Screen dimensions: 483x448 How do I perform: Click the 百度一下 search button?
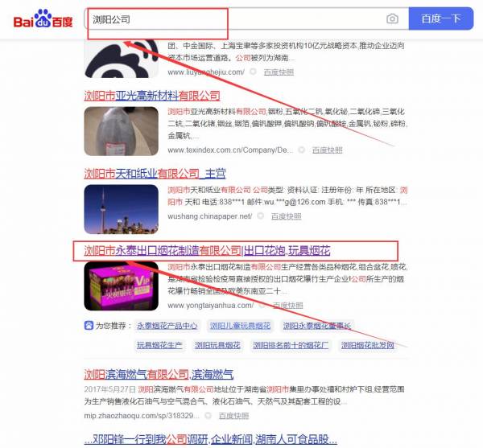[x=440, y=18]
